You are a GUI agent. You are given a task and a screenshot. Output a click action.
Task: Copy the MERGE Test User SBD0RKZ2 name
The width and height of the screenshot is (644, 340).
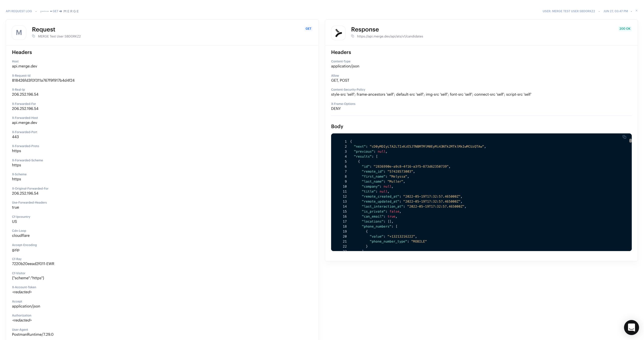pyautogui.click(x=33, y=36)
